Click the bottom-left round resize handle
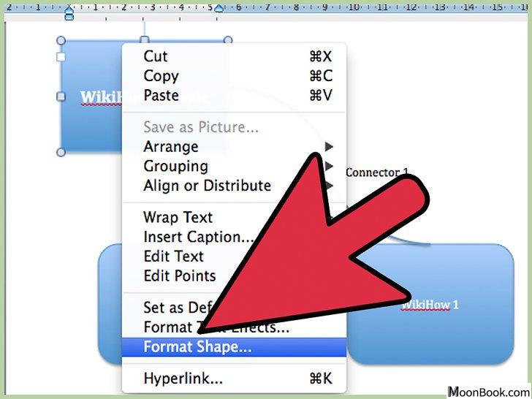Screen dimensions: 532x399 [61, 152]
